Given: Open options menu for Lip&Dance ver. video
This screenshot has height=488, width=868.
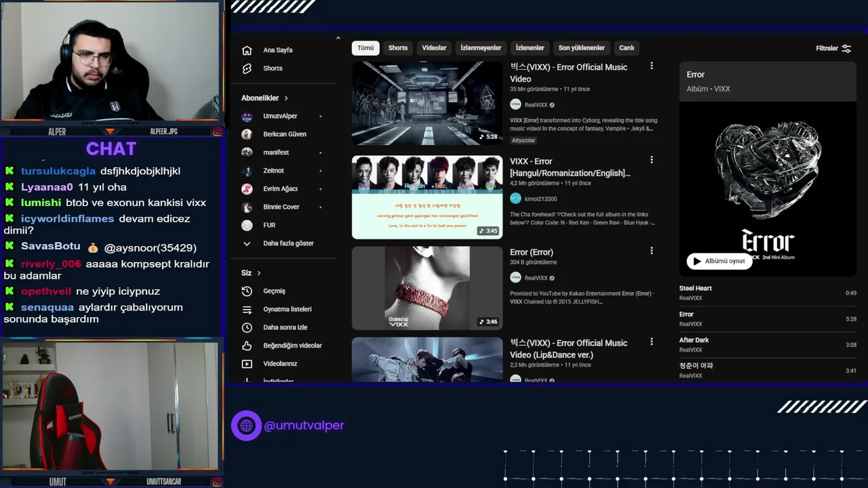Looking at the screenshot, I should click(x=652, y=342).
